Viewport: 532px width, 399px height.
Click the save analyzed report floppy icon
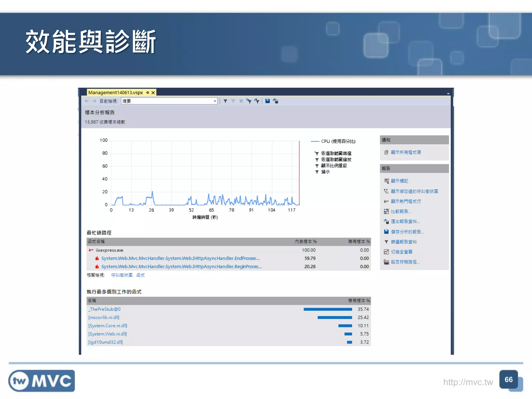coord(268,101)
